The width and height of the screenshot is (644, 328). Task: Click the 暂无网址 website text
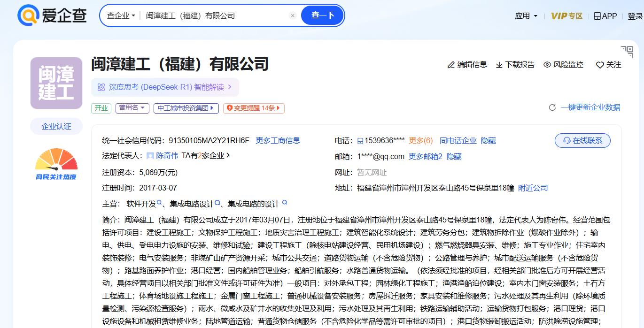click(x=372, y=173)
